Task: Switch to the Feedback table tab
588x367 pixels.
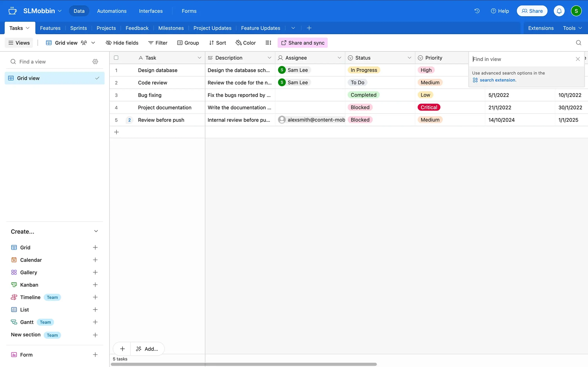Action: pyautogui.click(x=137, y=28)
